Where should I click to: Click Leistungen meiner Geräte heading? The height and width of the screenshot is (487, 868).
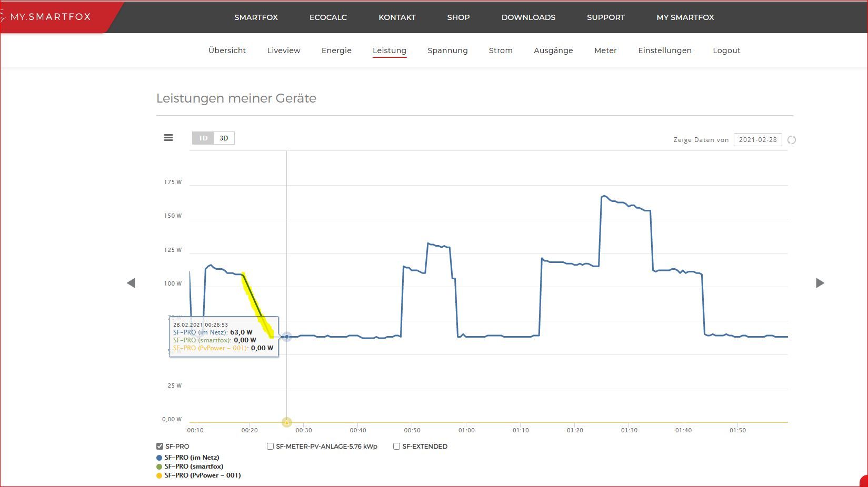236,98
